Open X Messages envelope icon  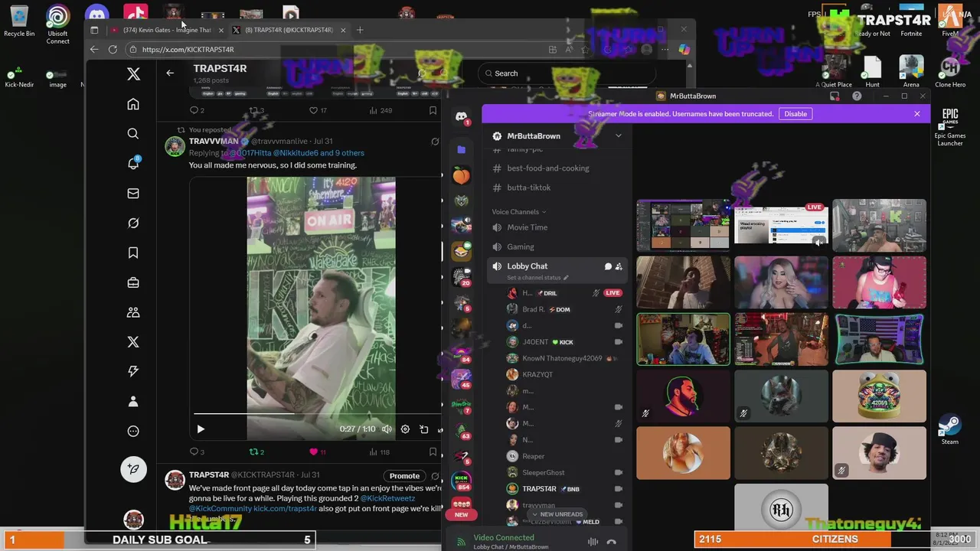point(133,194)
